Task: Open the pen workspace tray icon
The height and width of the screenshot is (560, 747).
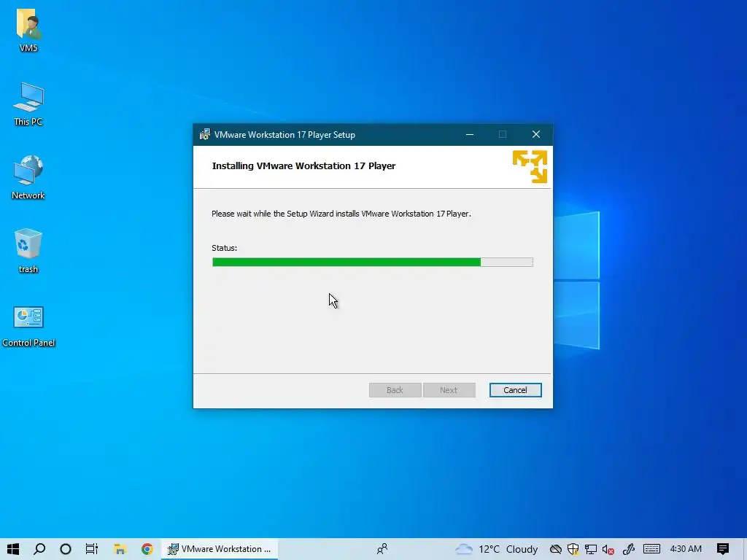Action: [628, 549]
